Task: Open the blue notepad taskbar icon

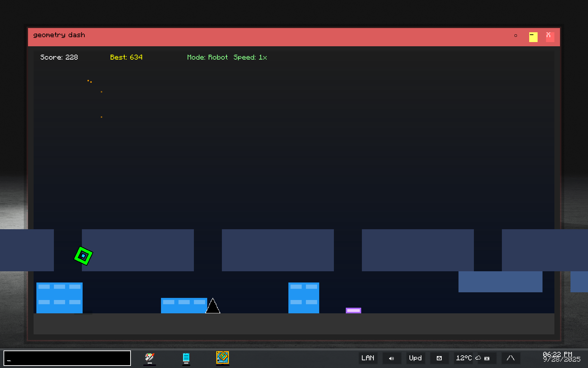Action: click(186, 358)
